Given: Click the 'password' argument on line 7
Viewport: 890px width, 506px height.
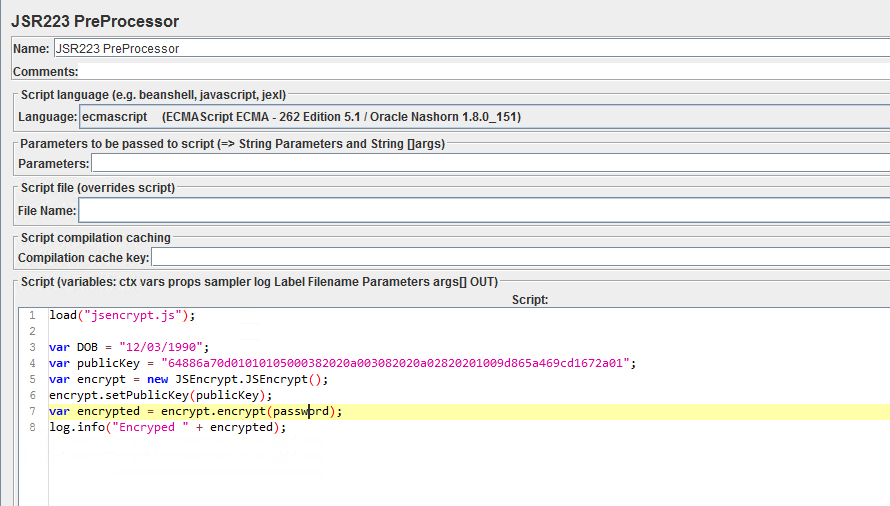Looking at the screenshot, I should (301, 411).
